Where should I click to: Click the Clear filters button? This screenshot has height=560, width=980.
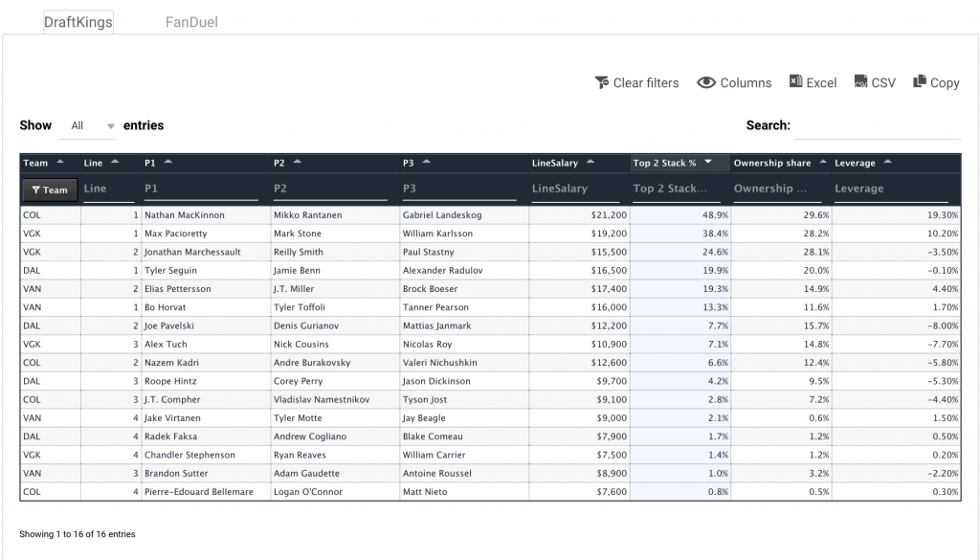pos(636,82)
